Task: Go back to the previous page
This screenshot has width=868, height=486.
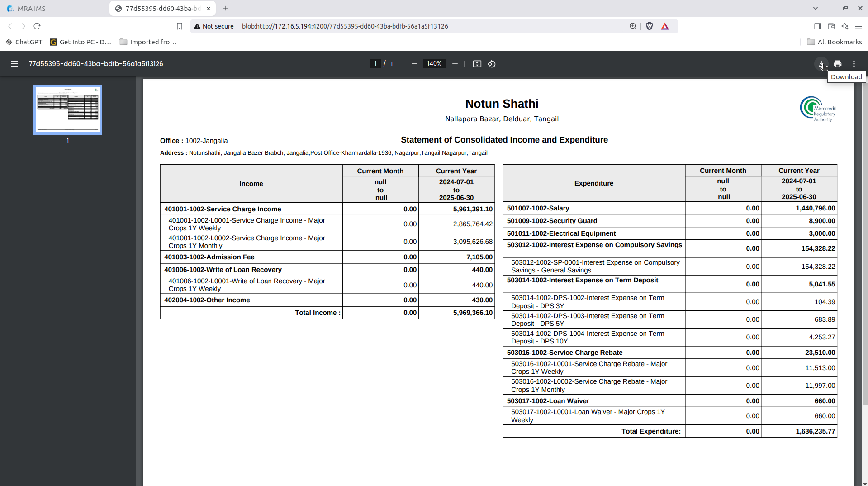Action: [x=10, y=26]
